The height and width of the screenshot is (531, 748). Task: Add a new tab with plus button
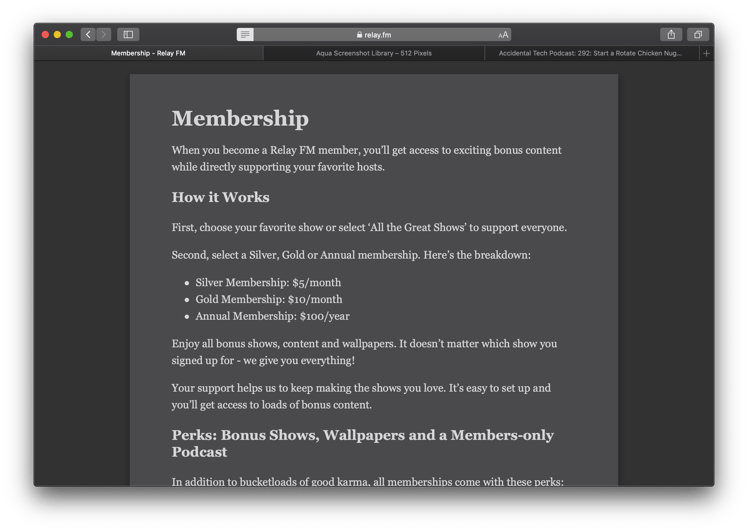click(706, 53)
